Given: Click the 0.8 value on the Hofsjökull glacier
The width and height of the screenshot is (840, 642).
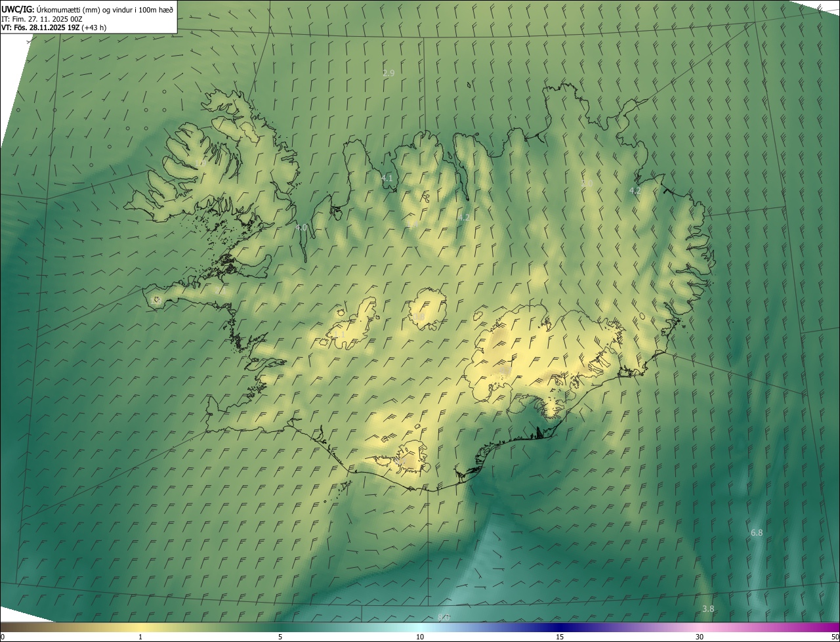Looking at the screenshot, I should click(419, 317).
